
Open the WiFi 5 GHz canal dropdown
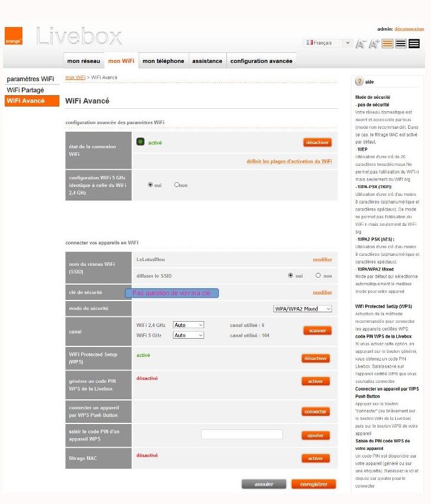(188, 335)
